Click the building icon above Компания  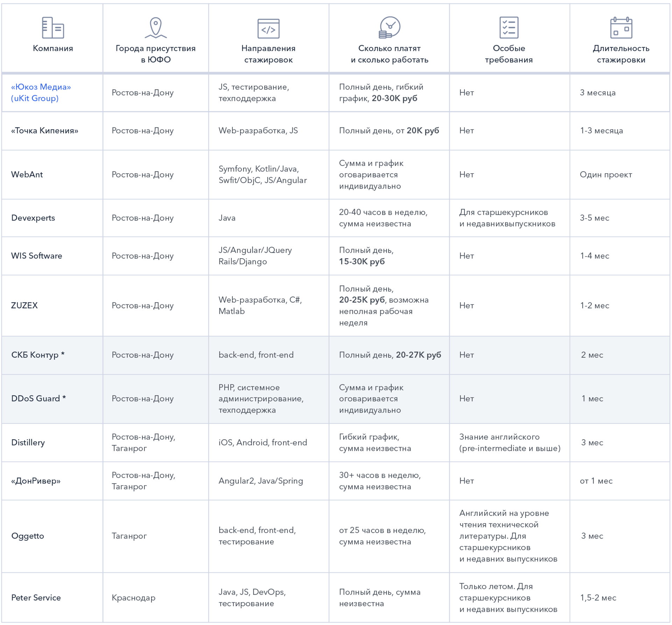coord(53,28)
